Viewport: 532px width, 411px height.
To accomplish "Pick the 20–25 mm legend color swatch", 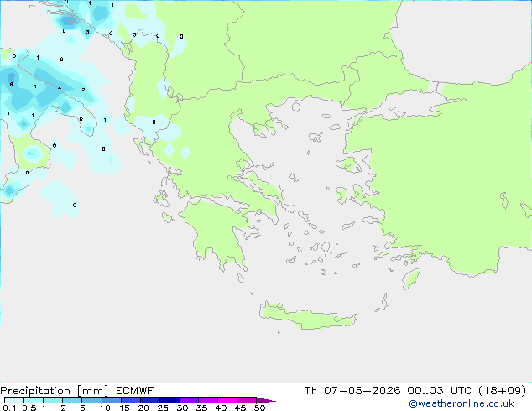I will (x=150, y=400).
